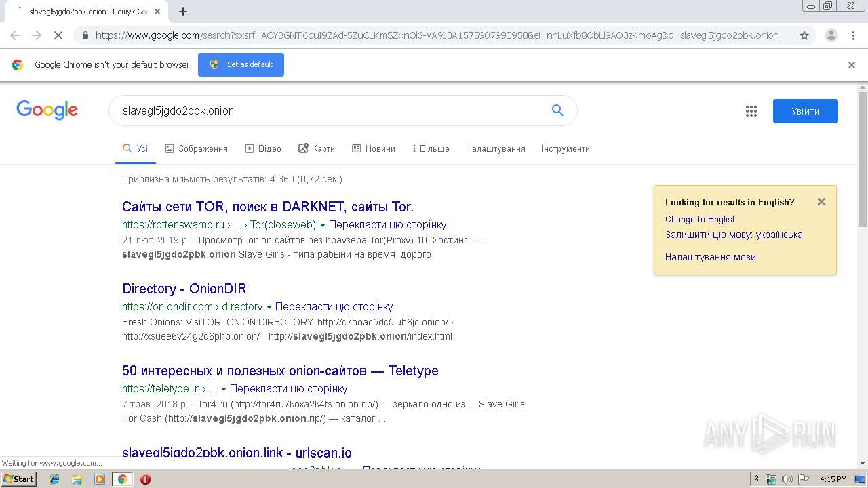View site security lock info

click(x=85, y=35)
